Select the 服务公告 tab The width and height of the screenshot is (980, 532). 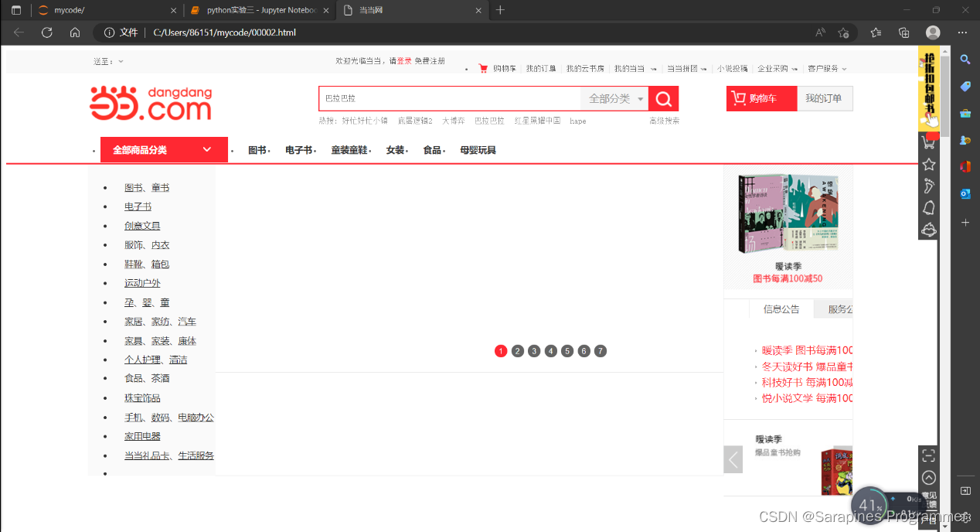833,309
